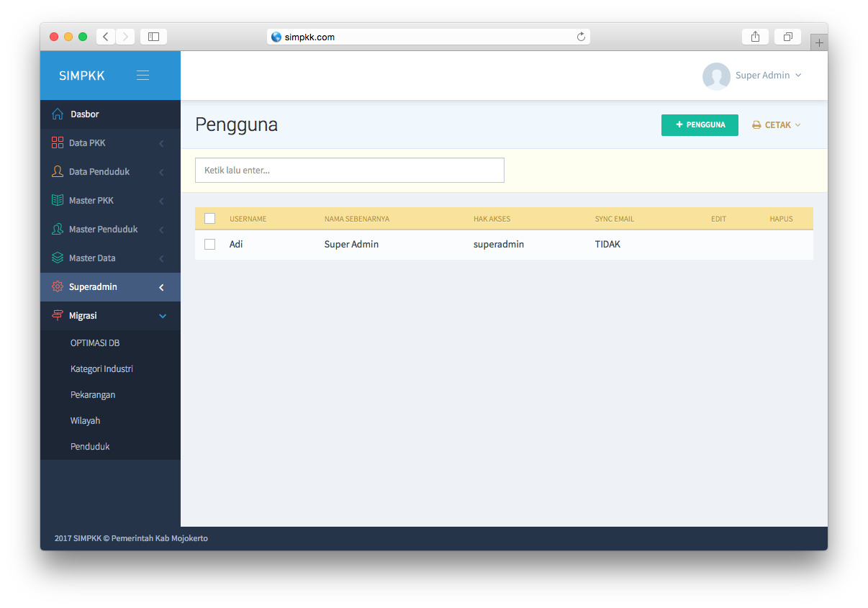Click the Migrasi signpost icon
The image size is (868, 608).
[x=58, y=316]
